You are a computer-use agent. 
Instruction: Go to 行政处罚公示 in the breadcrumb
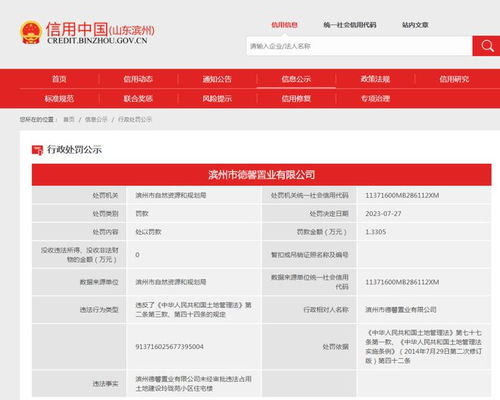(135, 119)
